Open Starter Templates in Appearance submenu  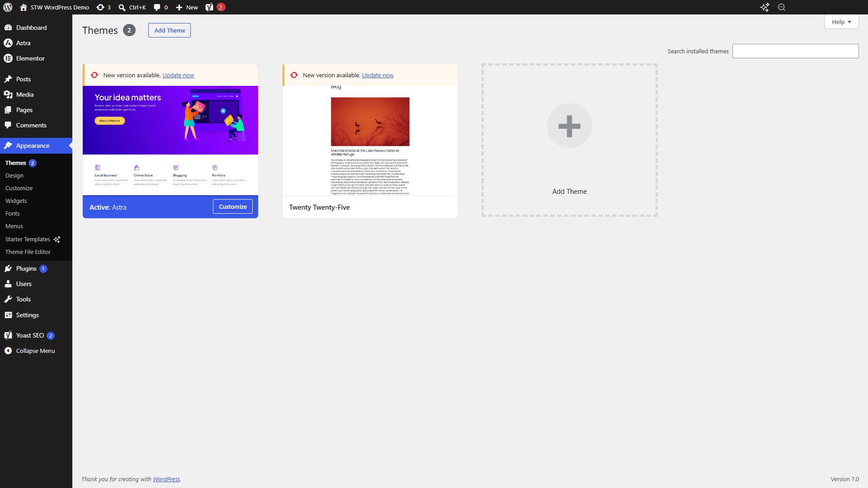28,239
